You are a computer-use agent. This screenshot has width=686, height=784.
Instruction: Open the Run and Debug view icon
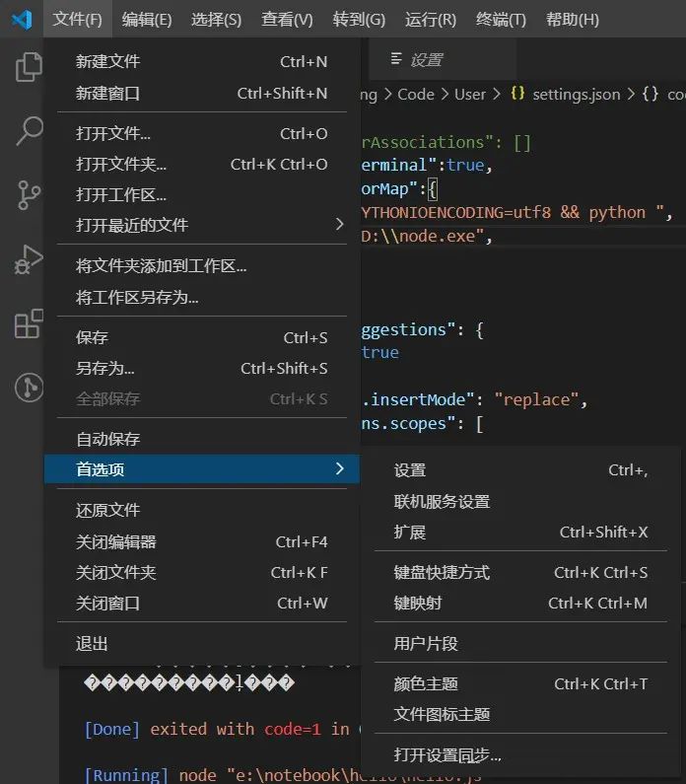click(x=29, y=259)
